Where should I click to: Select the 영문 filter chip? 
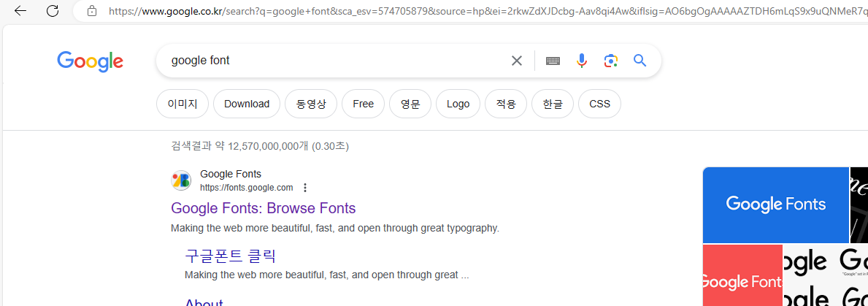410,104
